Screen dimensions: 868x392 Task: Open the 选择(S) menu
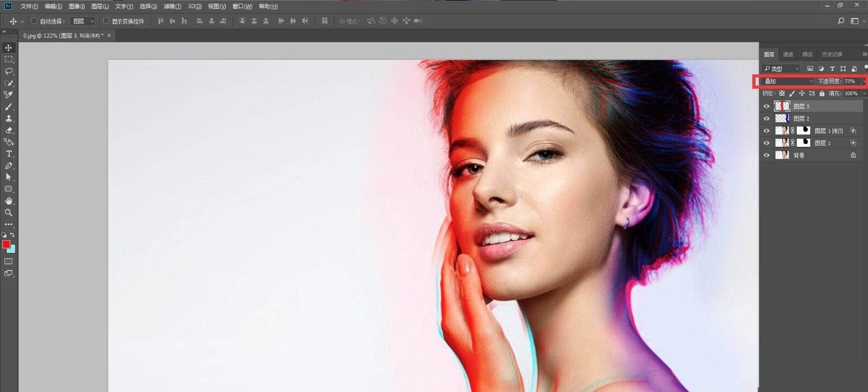click(148, 7)
